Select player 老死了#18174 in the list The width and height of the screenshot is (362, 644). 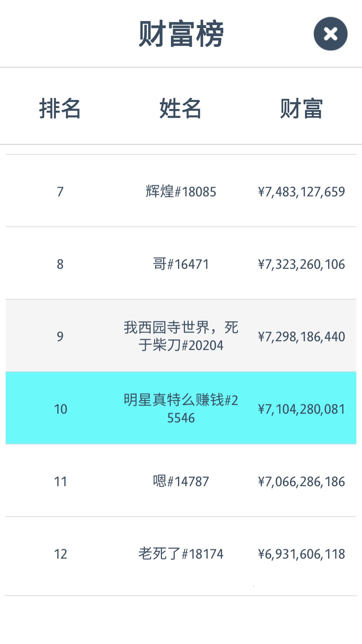[x=181, y=554]
